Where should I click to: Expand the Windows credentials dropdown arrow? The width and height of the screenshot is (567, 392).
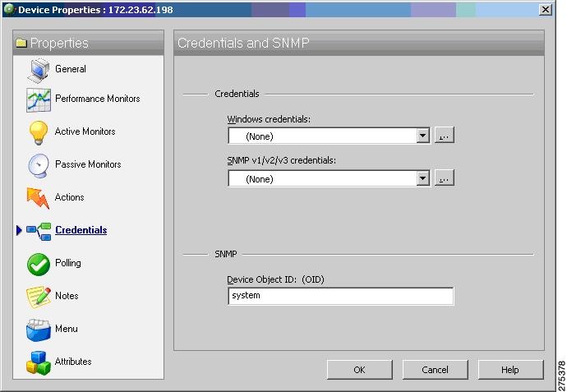422,136
